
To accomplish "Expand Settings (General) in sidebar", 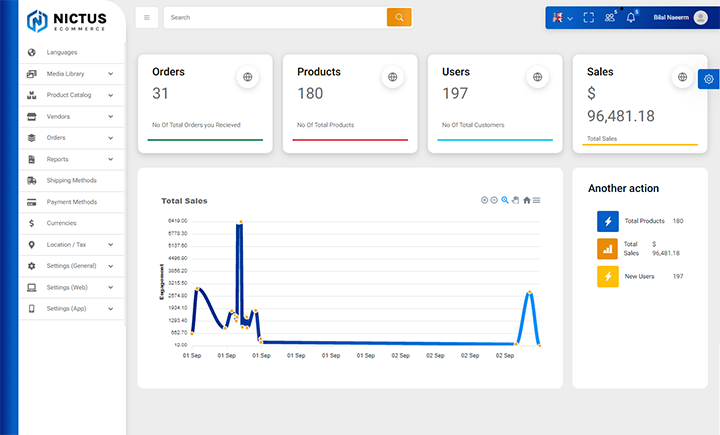I will click(x=72, y=266).
